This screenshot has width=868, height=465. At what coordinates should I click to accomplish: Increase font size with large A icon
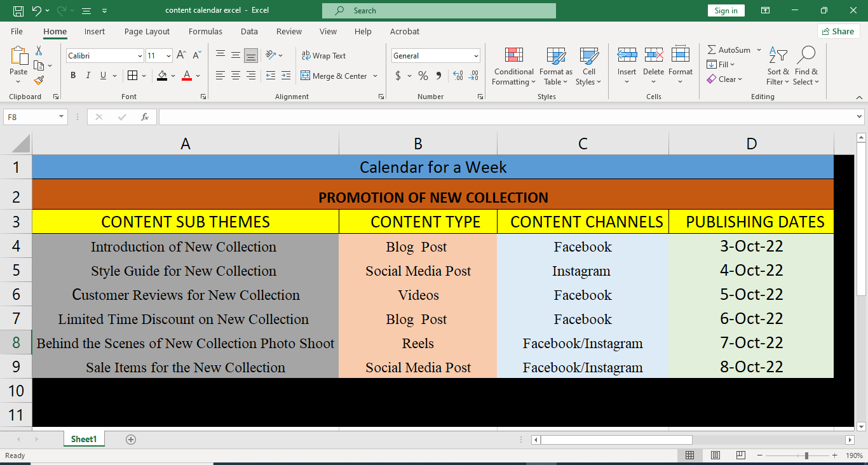point(181,56)
